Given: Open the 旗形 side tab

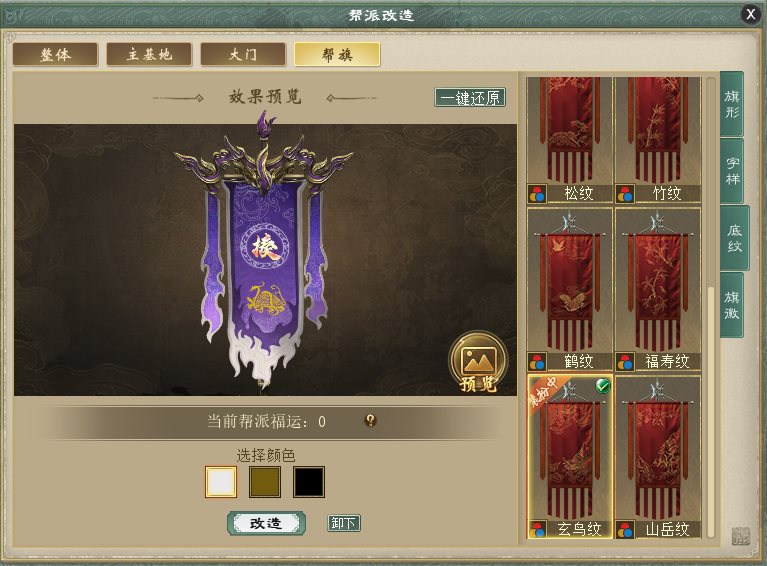Looking at the screenshot, I should [x=732, y=104].
